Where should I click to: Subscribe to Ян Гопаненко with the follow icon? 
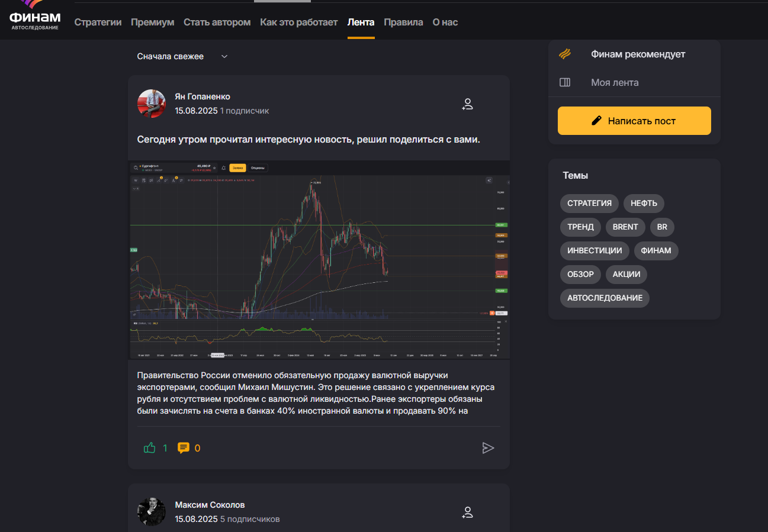click(467, 105)
